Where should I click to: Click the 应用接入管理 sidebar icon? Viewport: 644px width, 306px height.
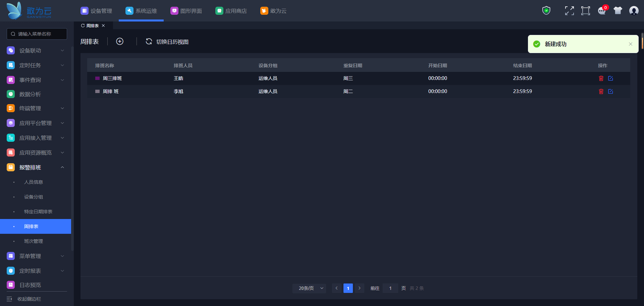click(11, 138)
